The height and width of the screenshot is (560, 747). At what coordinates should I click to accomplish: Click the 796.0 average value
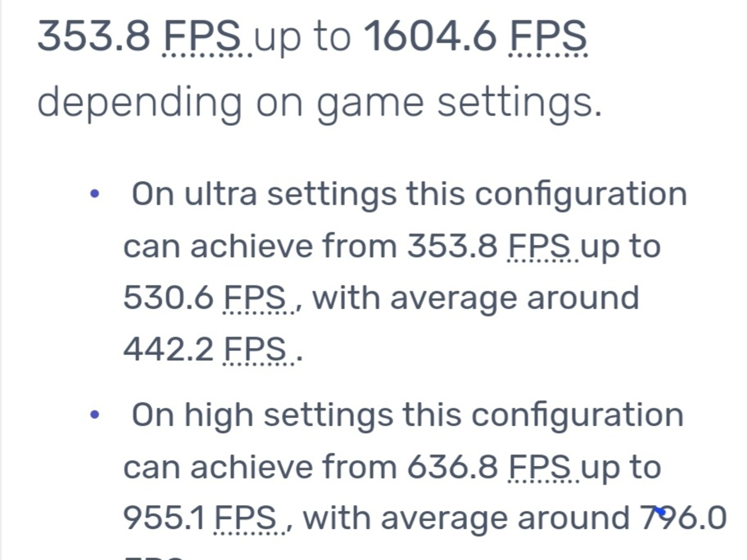[x=684, y=518]
